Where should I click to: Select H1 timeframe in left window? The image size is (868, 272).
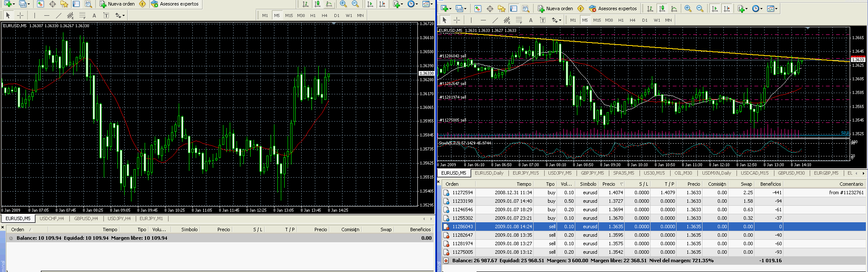tap(313, 16)
